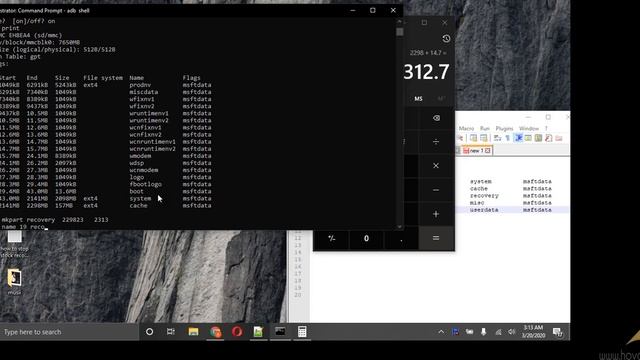Click the Calculator backspace key
Viewport: 640px width, 360px height.
point(436,118)
